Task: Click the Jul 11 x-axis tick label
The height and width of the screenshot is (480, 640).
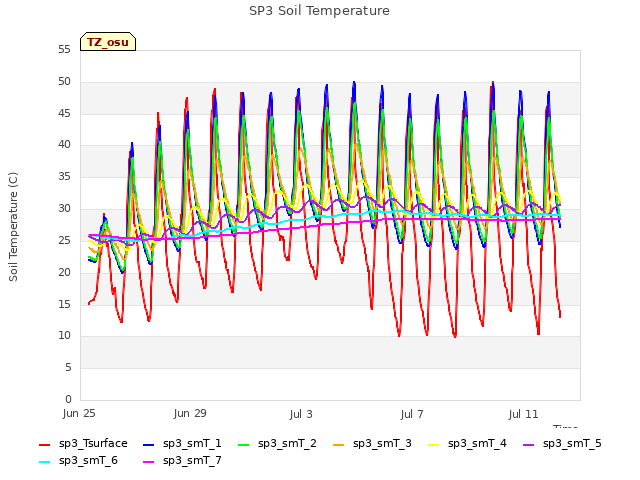Action: [523, 413]
